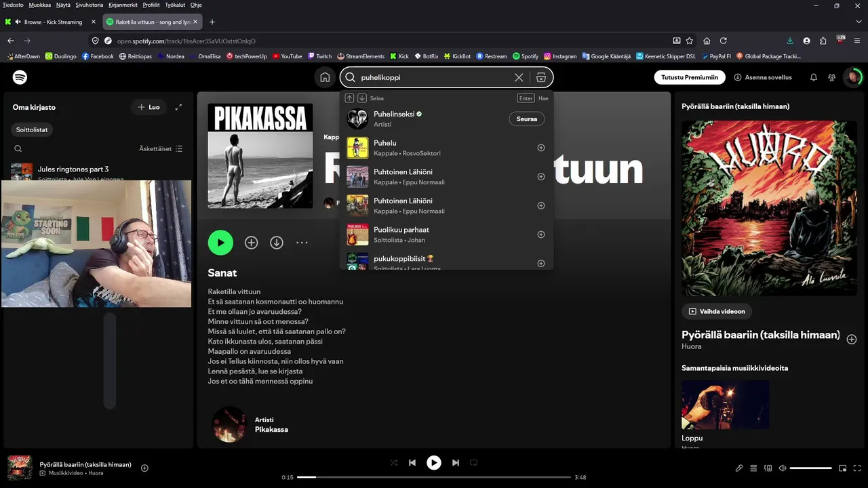Open the Kirjanmerkit menu

(x=123, y=5)
